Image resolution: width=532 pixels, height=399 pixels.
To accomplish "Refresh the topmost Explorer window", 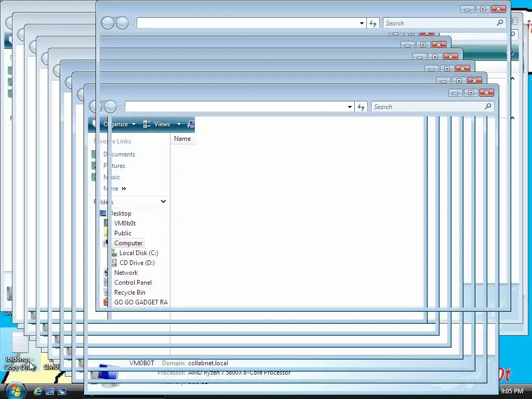I will click(373, 23).
